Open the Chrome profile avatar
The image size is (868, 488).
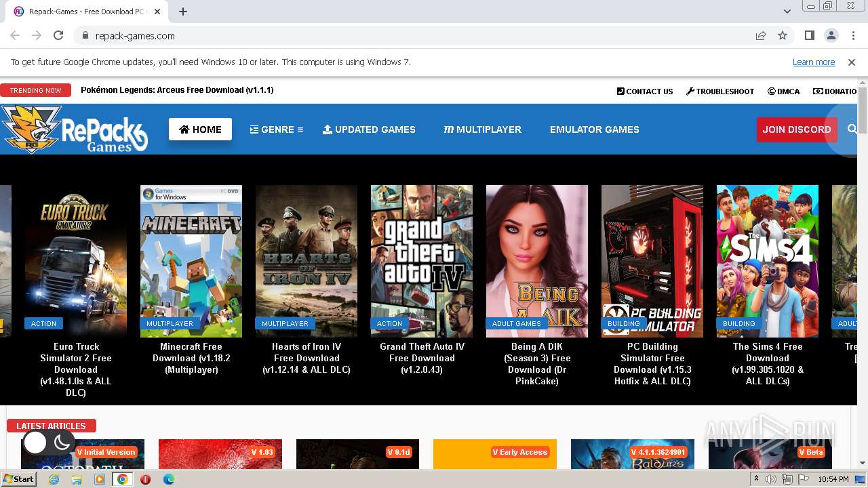tap(831, 35)
